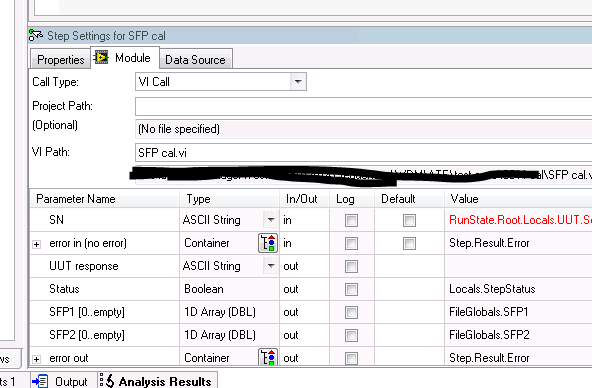Viewport: 592px width, 388px height.
Task: Click the RunState.Root.Locals.UUT value cell
Action: point(519,220)
